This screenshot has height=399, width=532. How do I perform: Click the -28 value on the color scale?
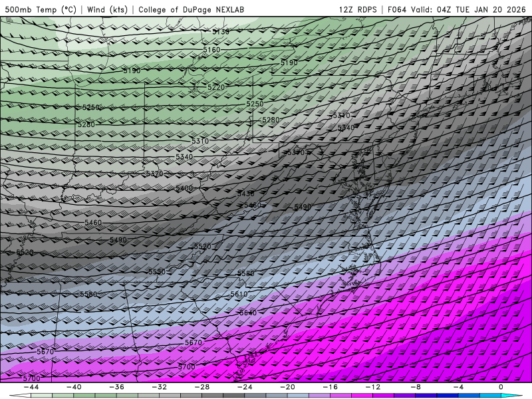202,387
